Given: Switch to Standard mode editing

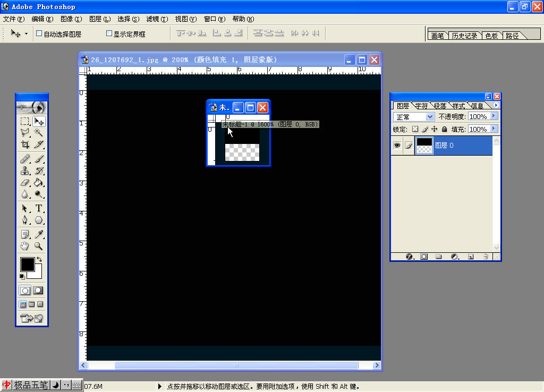Looking at the screenshot, I should (x=25, y=291).
